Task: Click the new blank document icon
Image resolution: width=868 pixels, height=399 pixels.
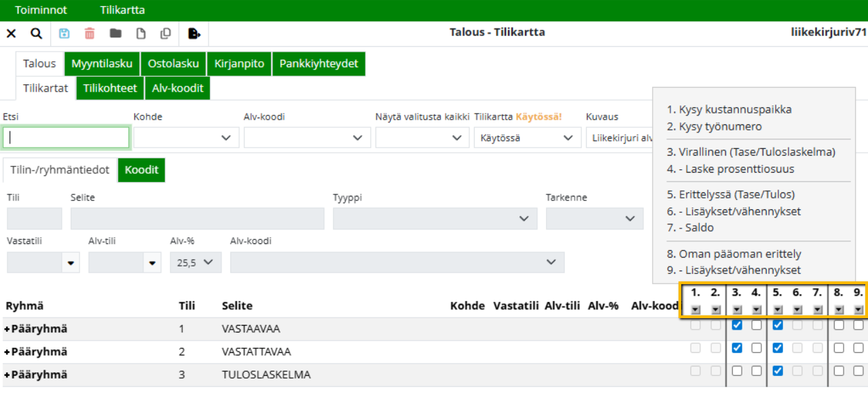Action: tap(141, 33)
